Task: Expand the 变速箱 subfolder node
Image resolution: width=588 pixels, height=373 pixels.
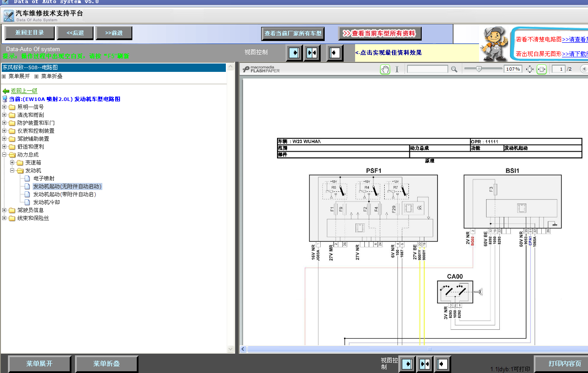Action: [12, 163]
